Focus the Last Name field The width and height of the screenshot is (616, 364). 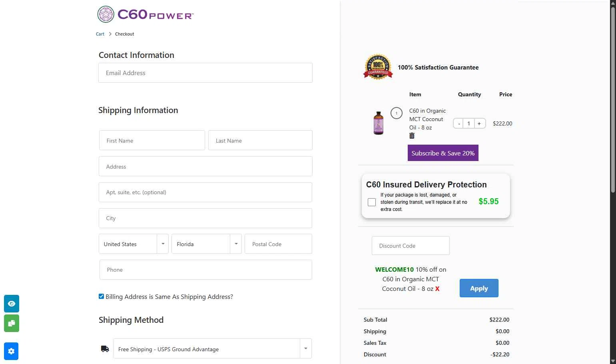(x=260, y=140)
